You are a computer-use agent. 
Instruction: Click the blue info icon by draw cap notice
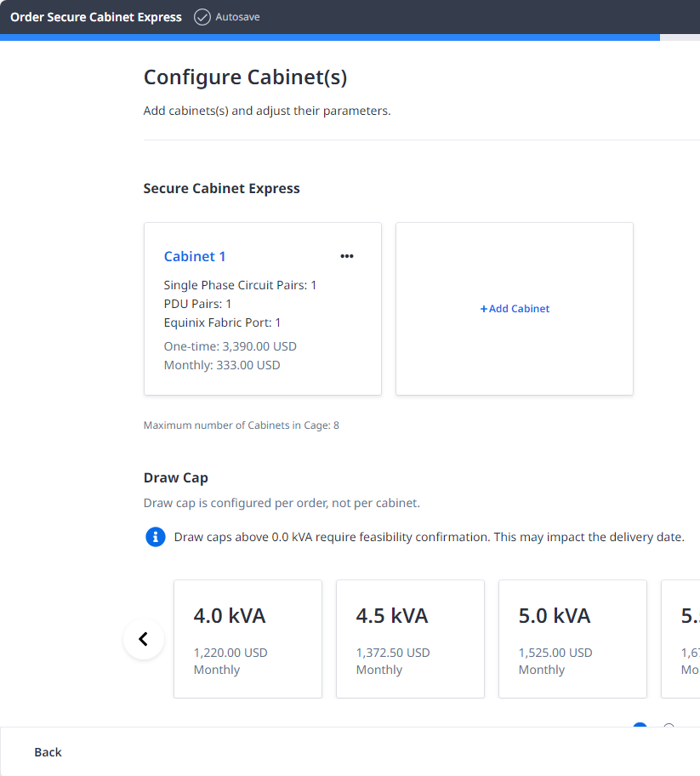pyautogui.click(x=156, y=537)
